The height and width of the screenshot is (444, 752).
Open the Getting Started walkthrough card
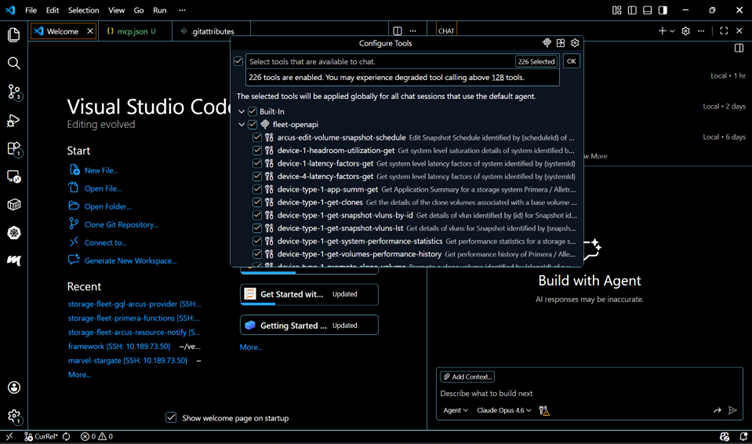coord(309,325)
